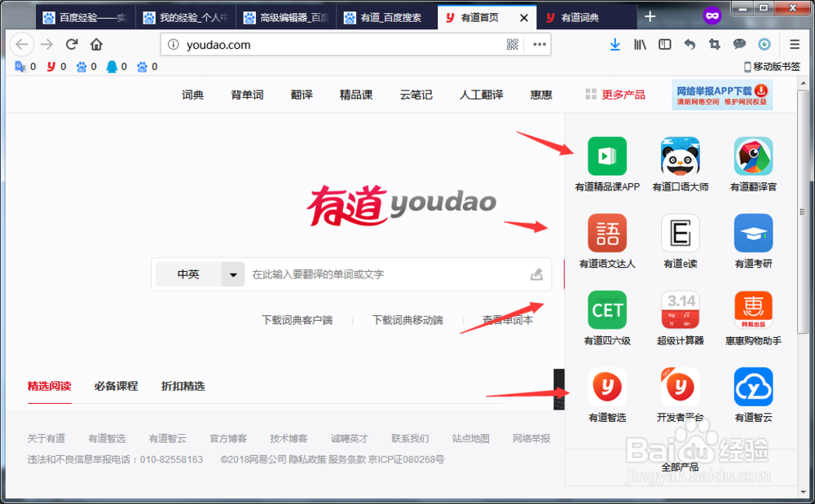Toggle the sidebar panel icon
Screen dimensions: 815x504
click(665, 45)
